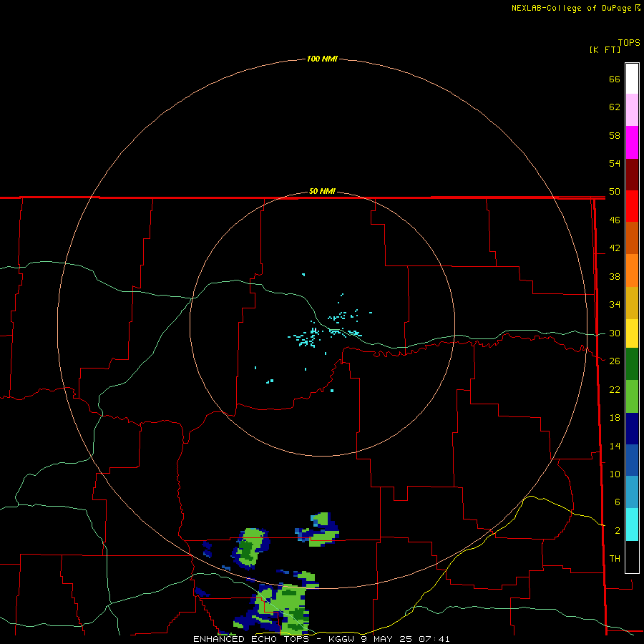Viewport: 644px width, 644px height.
Task: Click the bright red 50 kft swatch
Action: [x=632, y=206]
